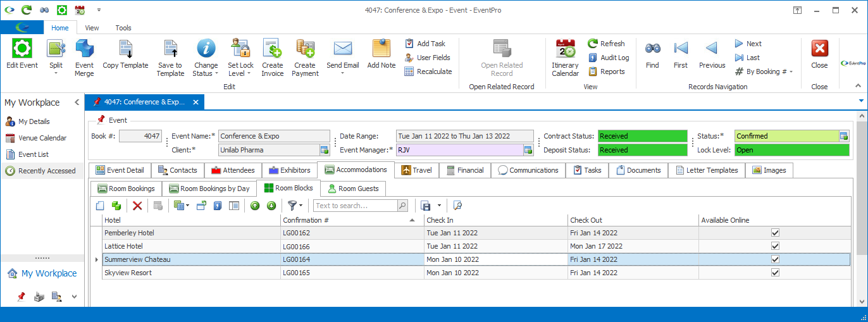Click Add Task in the ribbon
The height and width of the screenshot is (322, 868).
[425, 44]
